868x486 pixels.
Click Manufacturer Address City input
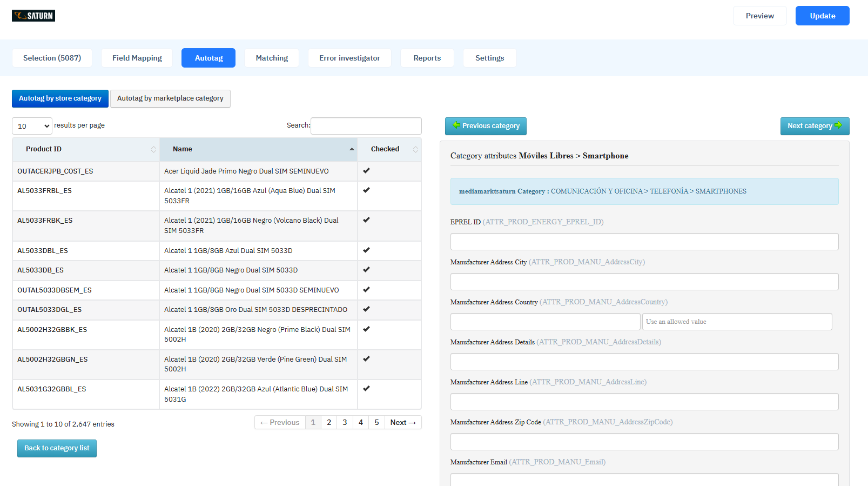644,282
